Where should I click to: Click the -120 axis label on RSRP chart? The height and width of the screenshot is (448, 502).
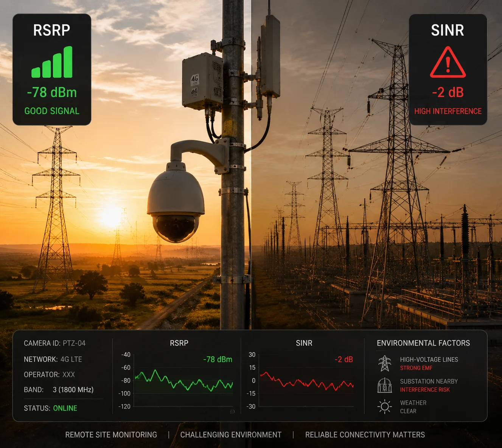pyautogui.click(x=124, y=406)
